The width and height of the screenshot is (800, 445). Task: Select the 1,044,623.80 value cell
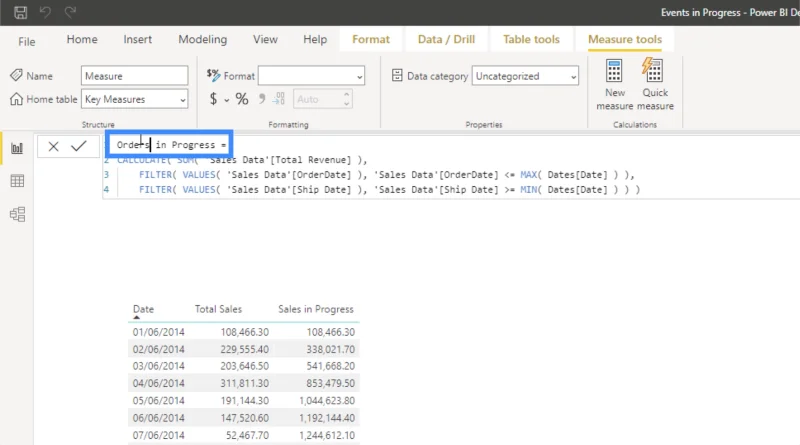(327, 401)
